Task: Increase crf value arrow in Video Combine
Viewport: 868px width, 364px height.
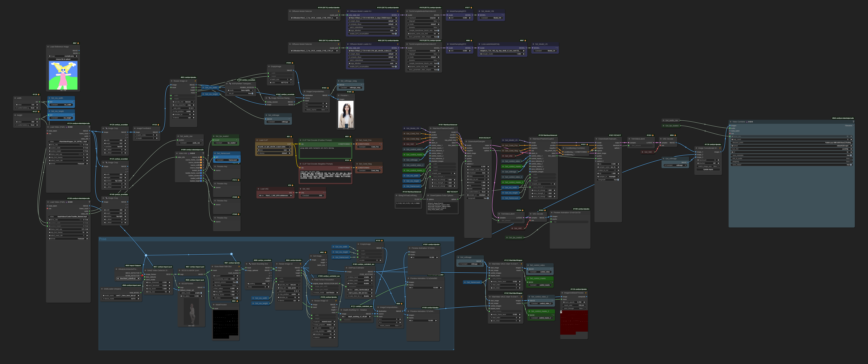Action: pyautogui.click(x=851, y=152)
